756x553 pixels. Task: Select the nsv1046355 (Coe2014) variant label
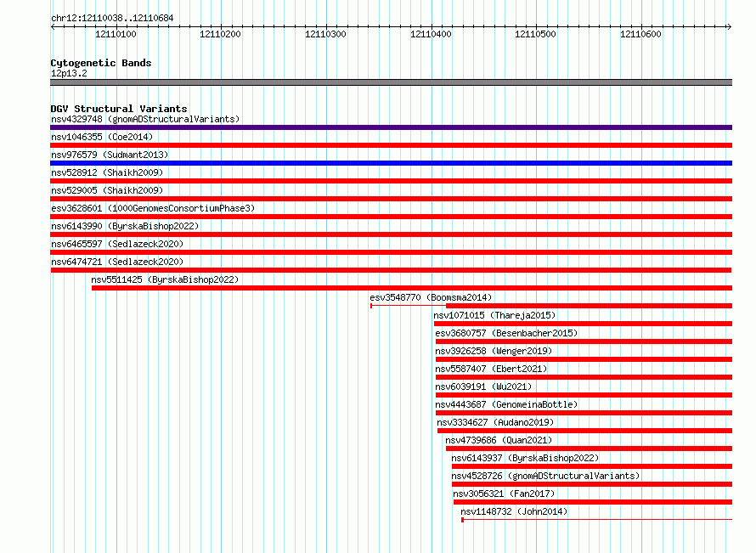(102, 137)
